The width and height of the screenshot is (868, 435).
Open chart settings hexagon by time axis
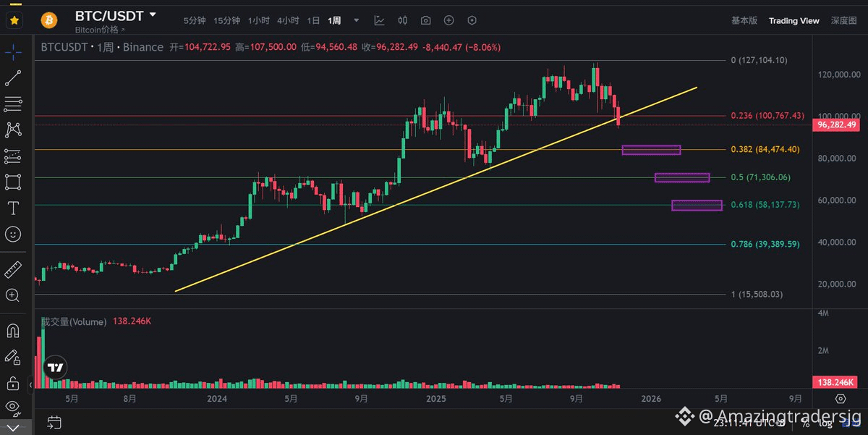841,399
